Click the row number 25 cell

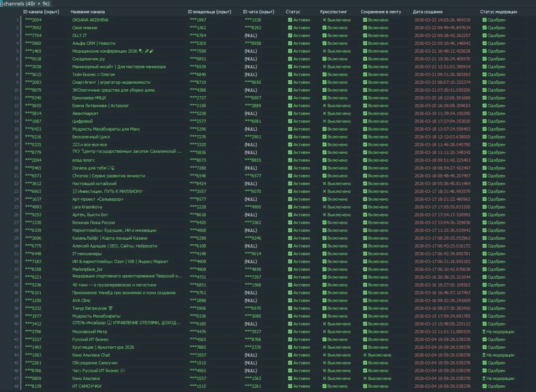click(16, 207)
